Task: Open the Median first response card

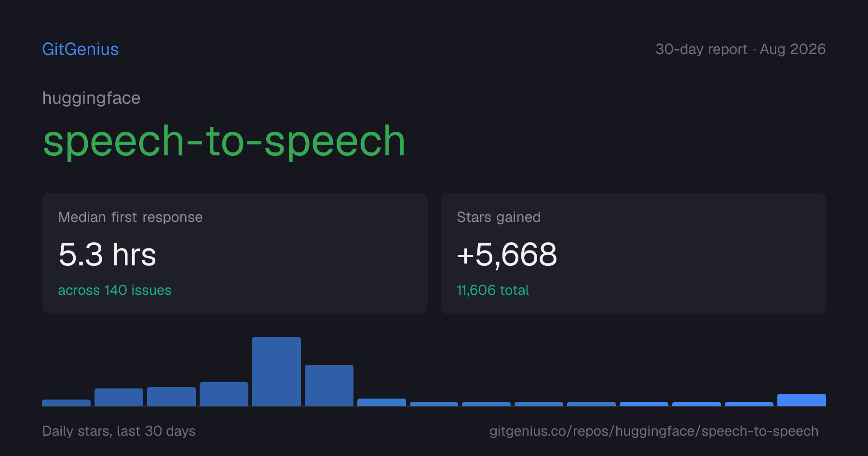Action: pyautogui.click(x=235, y=253)
